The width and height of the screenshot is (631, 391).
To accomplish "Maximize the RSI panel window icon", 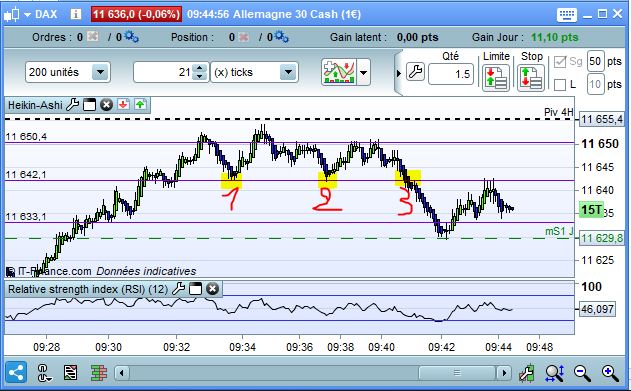I will [x=195, y=289].
